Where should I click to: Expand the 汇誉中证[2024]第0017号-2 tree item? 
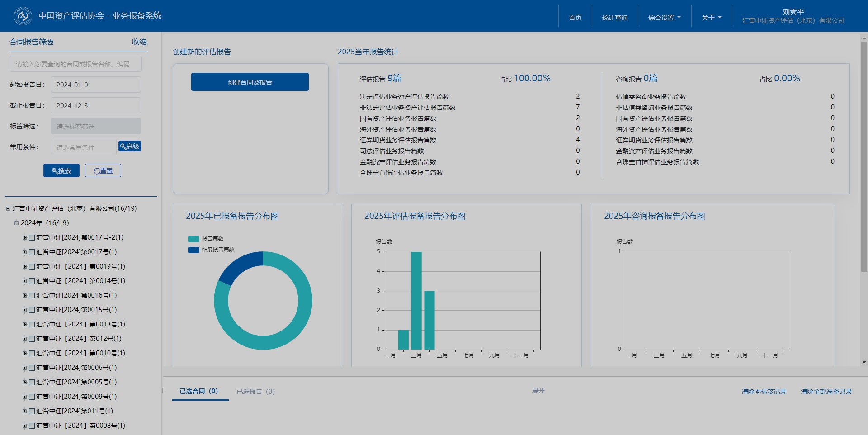tap(24, 238)
